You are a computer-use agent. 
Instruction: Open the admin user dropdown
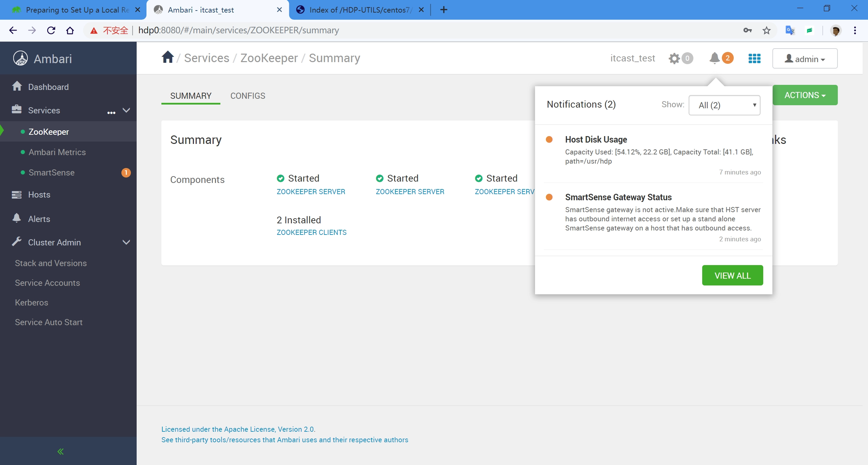[x=805, y=58]
